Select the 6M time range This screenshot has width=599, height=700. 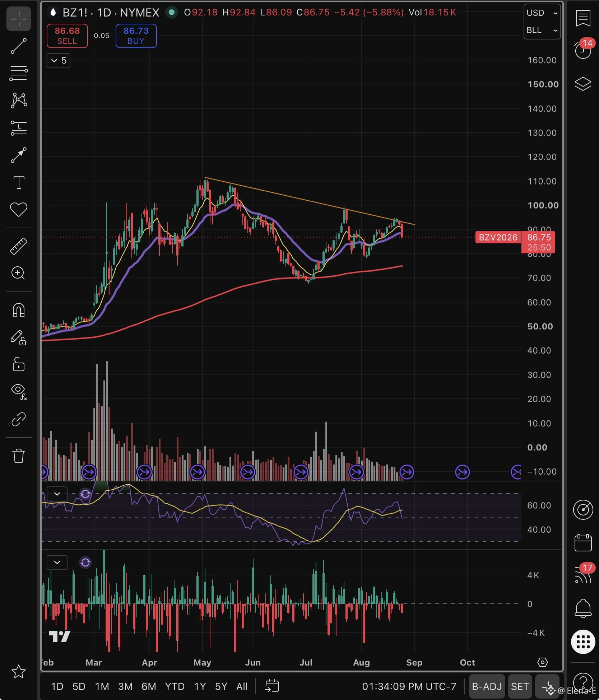tap(149, 686)
